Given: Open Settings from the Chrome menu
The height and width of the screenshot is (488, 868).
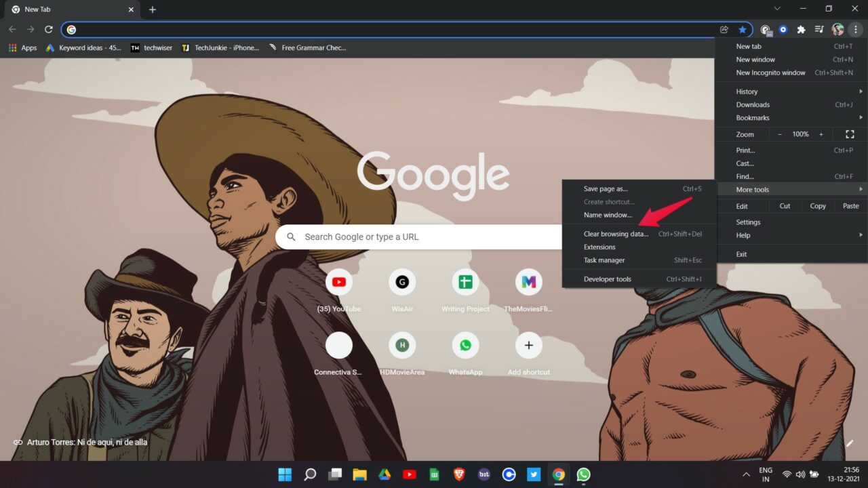Looking at the screenshot, I should [791, 222].
